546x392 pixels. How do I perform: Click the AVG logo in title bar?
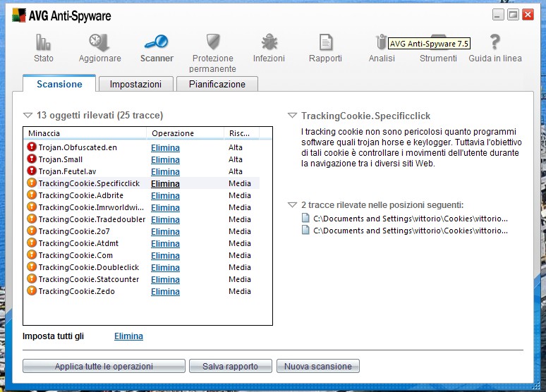pos(19,16)
